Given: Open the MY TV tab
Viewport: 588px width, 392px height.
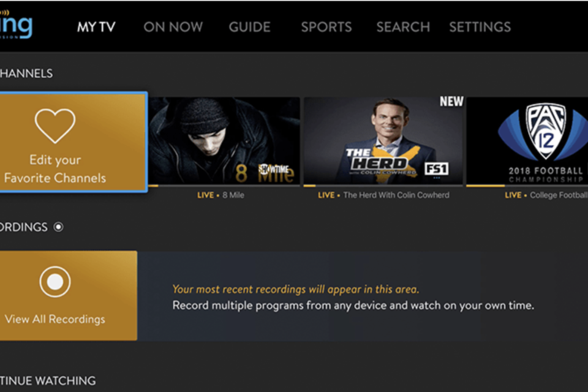Looking at the screenshot, I should [x=96, y=27].
